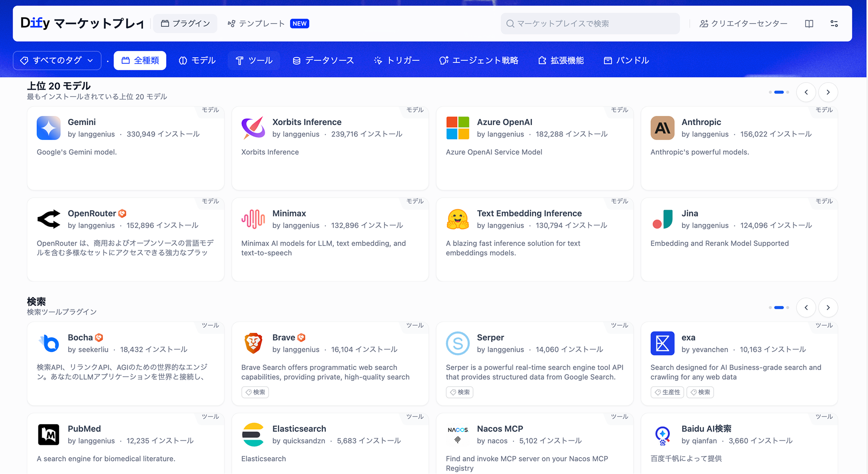Click 'Embedding and Rerank Model Supported' description
868x474 pixels.
point(719,243)
